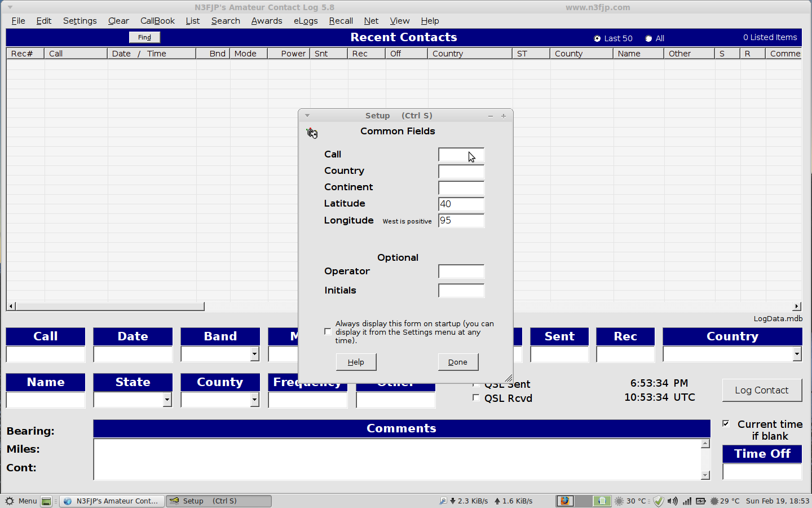The height and width of the screenshot is (508, 812).
Task: Open the Awards menu
Action: pos(267,21)
